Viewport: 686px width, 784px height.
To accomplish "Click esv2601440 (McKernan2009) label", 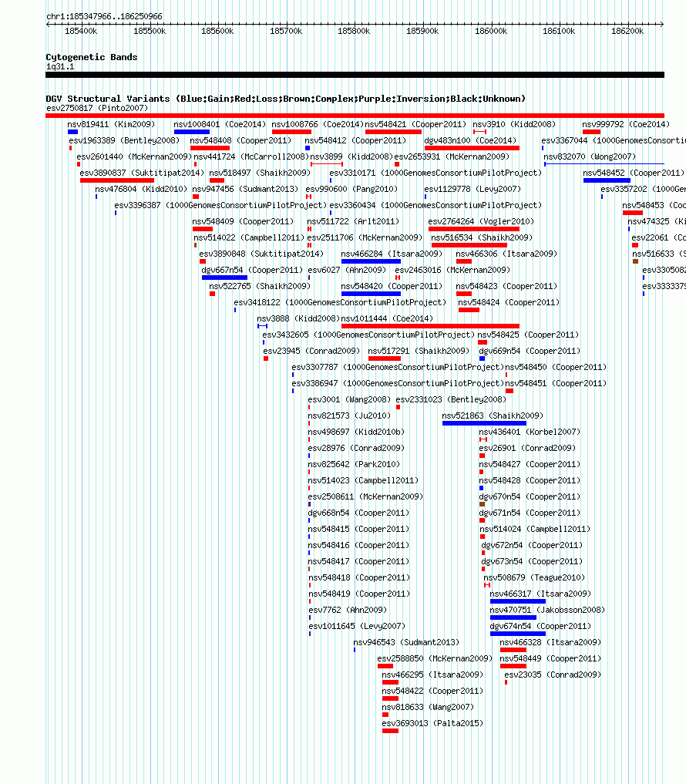I will coord(134,156).
